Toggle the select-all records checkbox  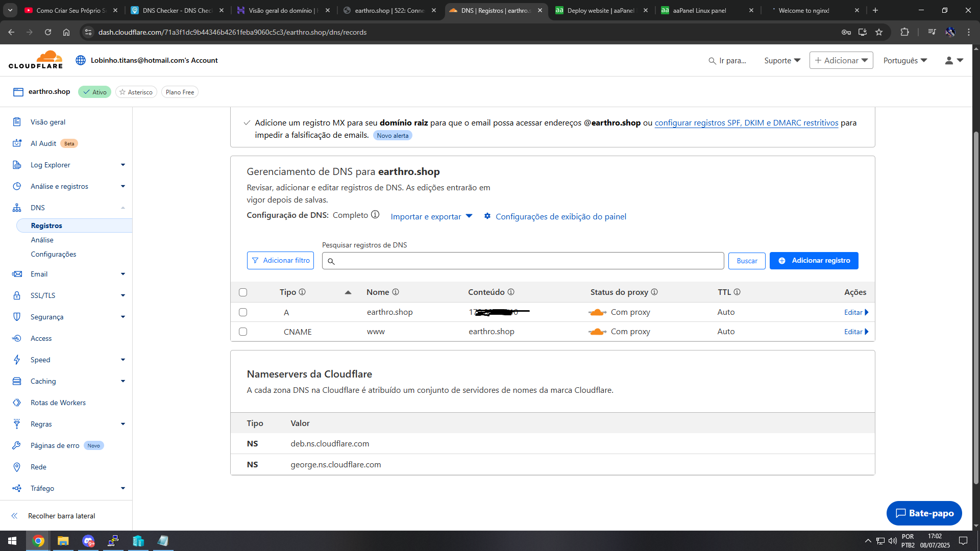[243, 292]
